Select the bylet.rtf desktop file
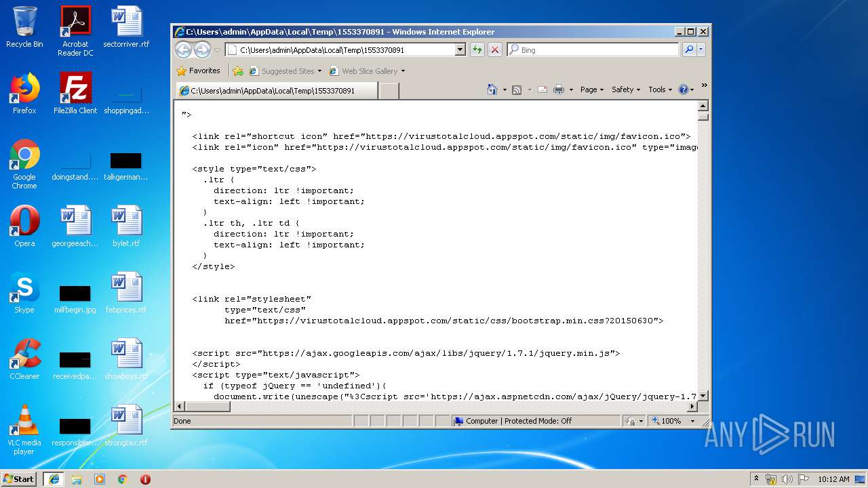The width and height of the screenshot is (868, 488). coord(126,226)
